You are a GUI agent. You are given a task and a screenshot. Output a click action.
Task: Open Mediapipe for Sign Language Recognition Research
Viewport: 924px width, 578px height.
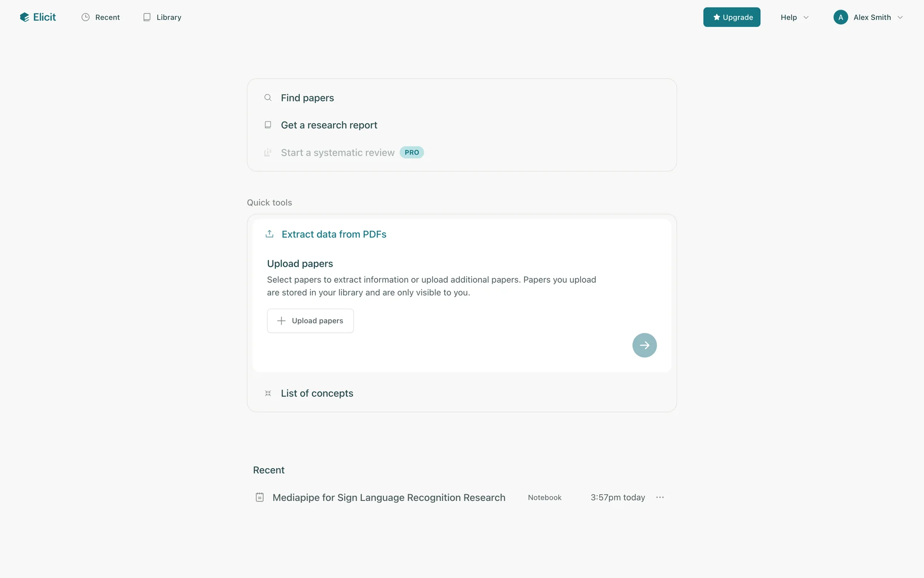click(x=389, y=498)
